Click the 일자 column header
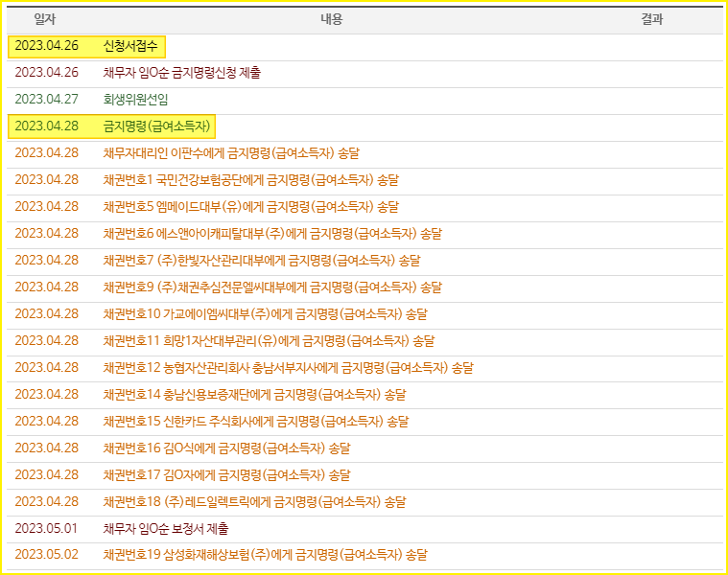Viewport: 728px width, 575px height. (44, 19)
